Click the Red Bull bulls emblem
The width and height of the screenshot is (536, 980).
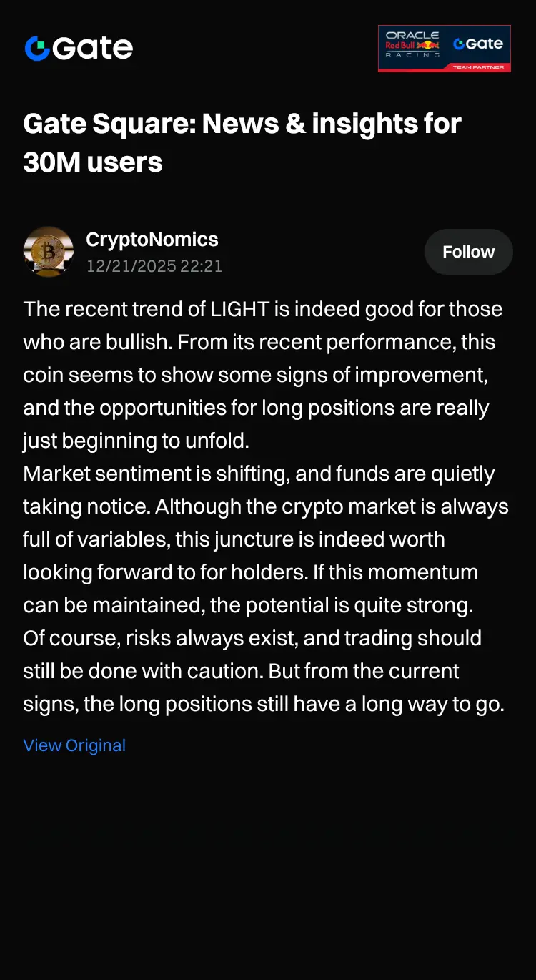pyautogui.click(x=429, y=45)
